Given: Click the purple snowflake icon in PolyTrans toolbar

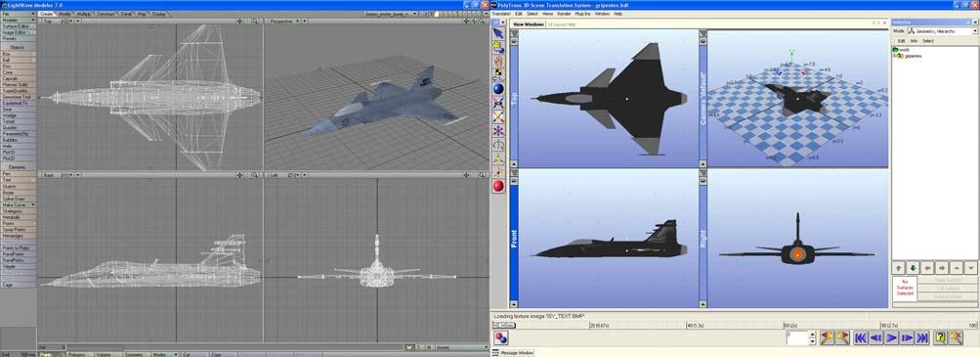Looking at the screenshot, I should 498,131.
